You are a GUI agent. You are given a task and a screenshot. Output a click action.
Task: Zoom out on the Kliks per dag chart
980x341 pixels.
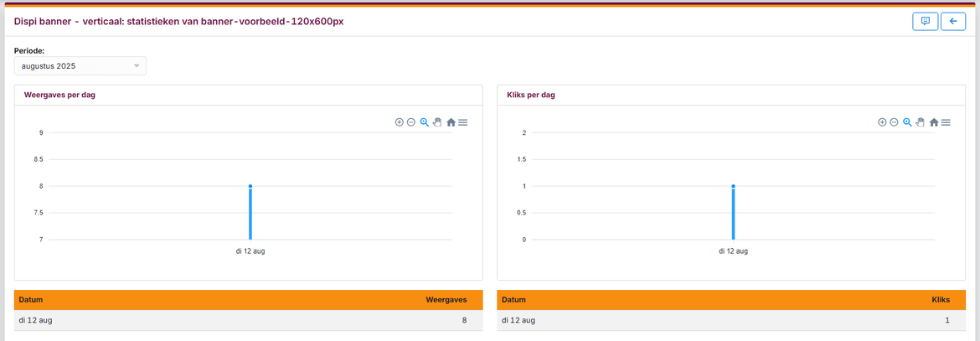point(894,122)
